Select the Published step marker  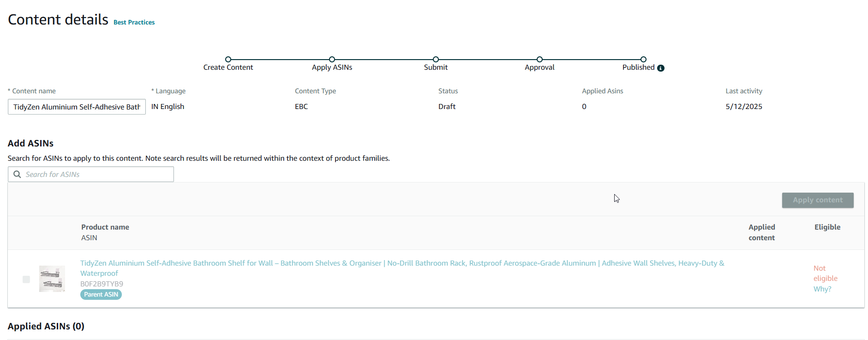(643, 59)
